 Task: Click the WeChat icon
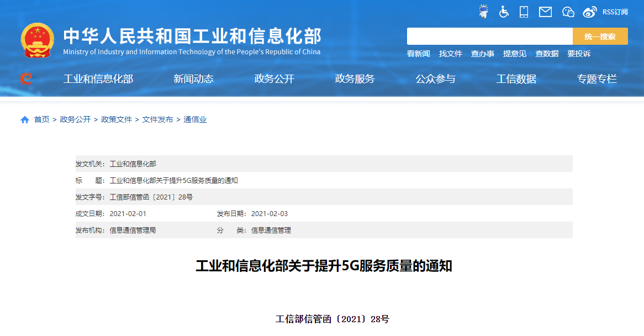coord(568,12)
